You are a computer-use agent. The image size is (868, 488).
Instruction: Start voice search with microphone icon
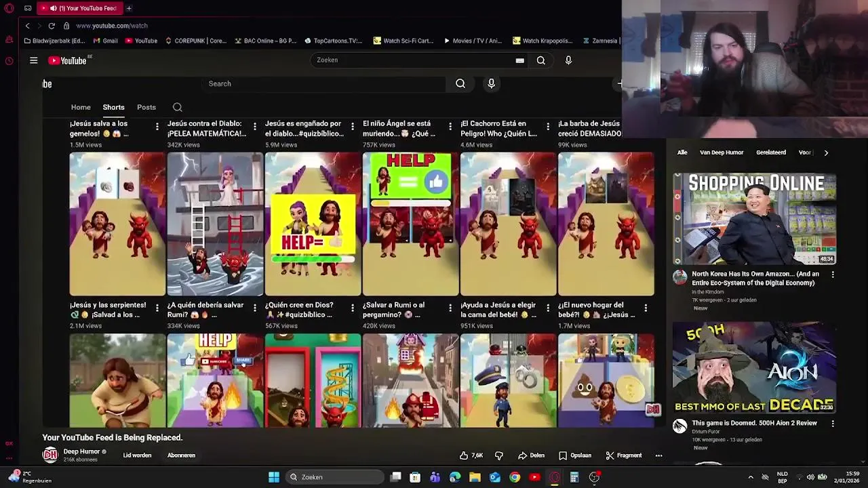point(568,60)
